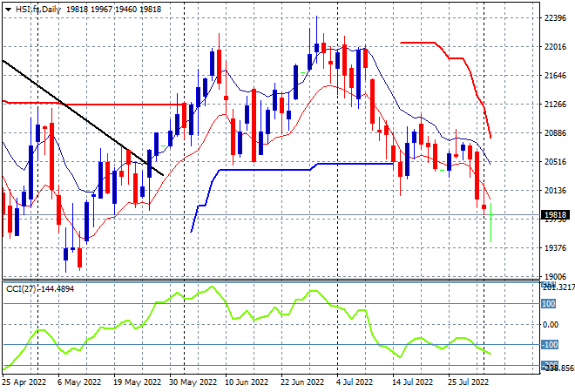Click the 20136 price axis label

pos(555,191)
